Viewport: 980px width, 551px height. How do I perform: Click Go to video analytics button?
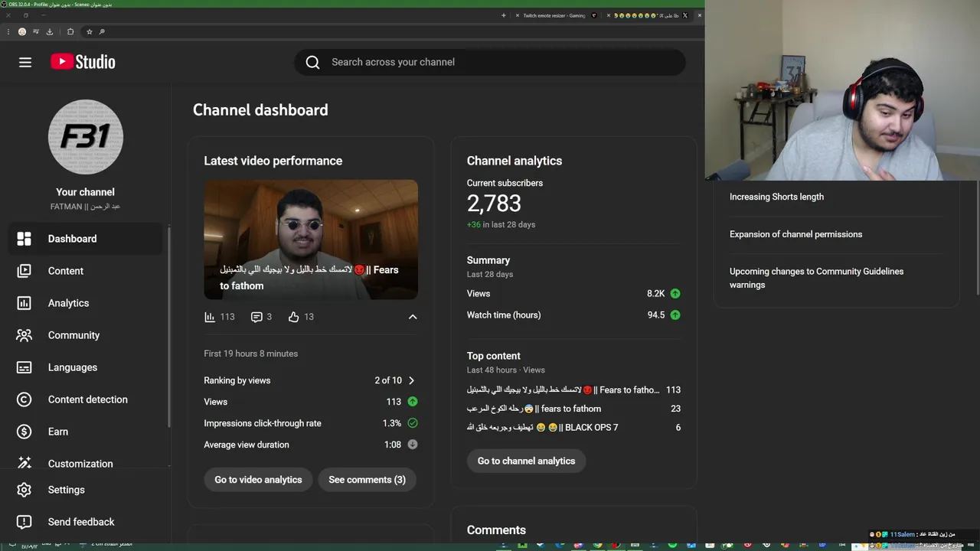click(x=258, y=480)
